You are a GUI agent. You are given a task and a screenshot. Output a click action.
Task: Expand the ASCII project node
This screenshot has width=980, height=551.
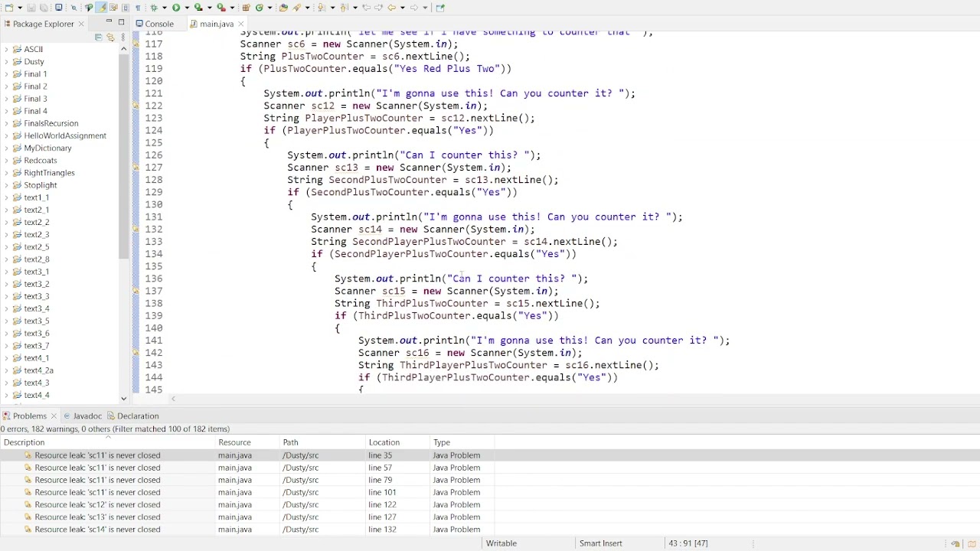coord(7,49)
